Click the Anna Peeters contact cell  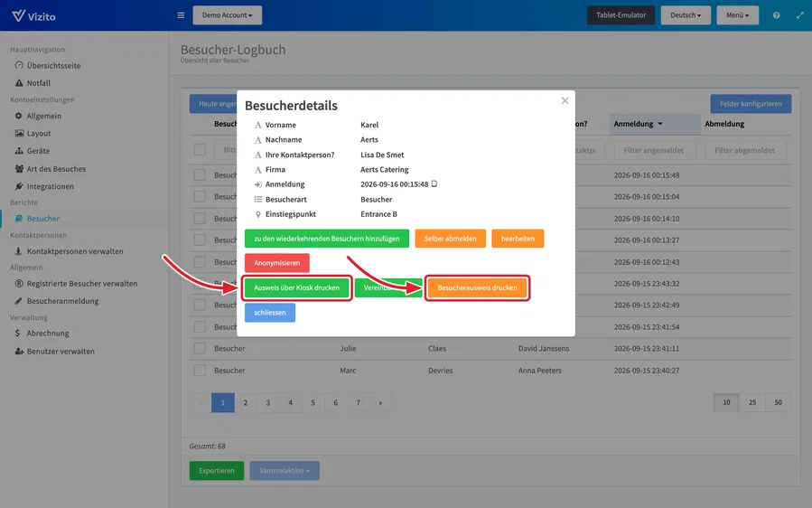539,370
